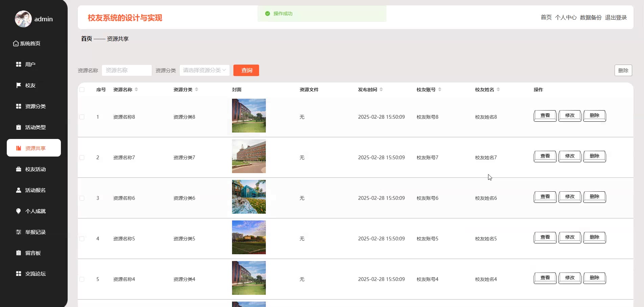Click the 校友活动 briefcase icon
This screenshot has height=307, width=644.
(x=19, y=169)
